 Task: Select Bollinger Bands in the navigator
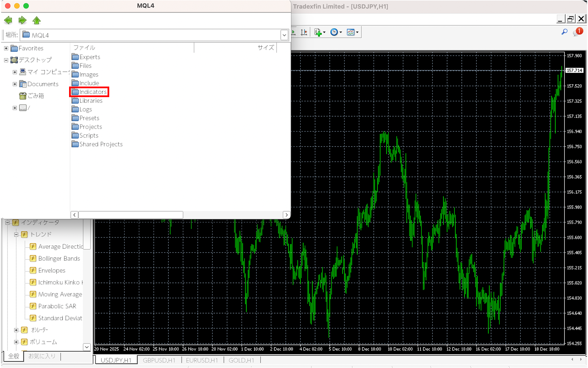tap(59, 259)
